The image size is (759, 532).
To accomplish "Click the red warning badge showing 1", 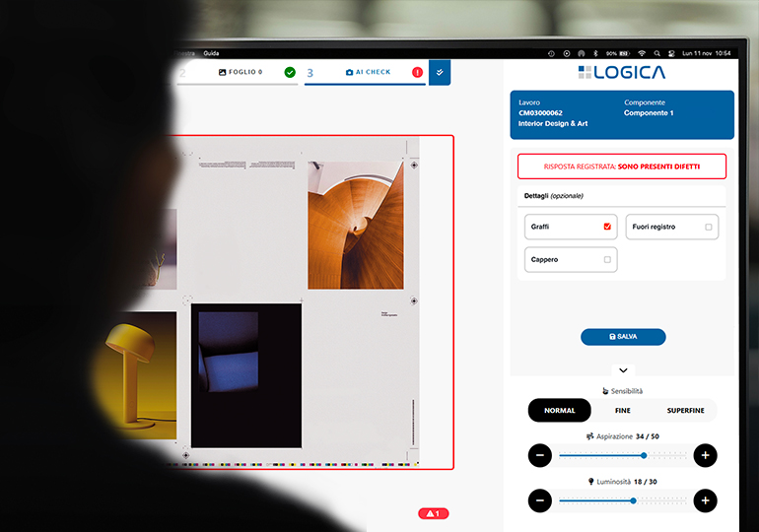I will (434, 513).
